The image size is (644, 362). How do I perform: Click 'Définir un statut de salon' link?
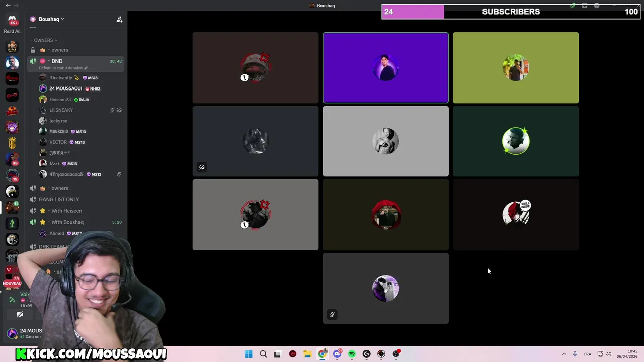click(63, 68)
